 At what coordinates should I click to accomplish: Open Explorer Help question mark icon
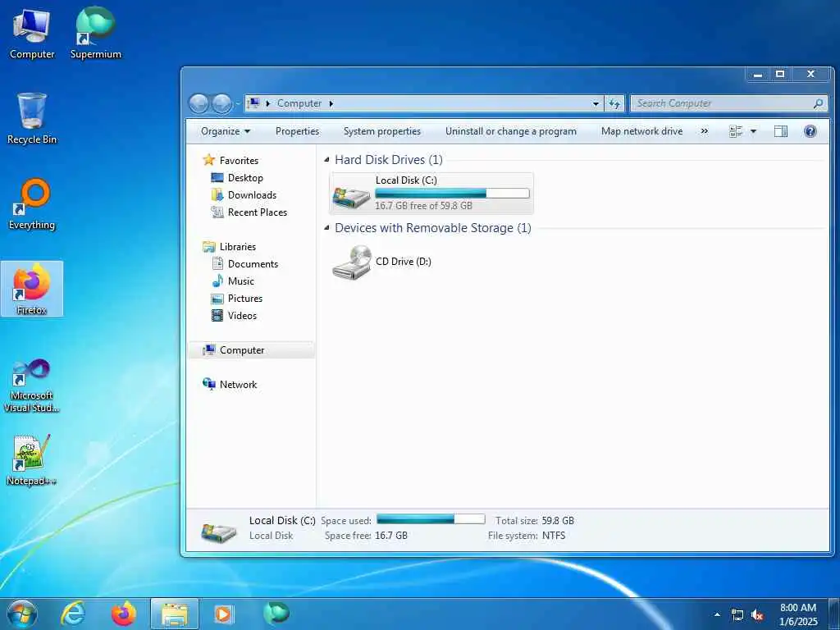pyautogui.click(x=810, y=131)
